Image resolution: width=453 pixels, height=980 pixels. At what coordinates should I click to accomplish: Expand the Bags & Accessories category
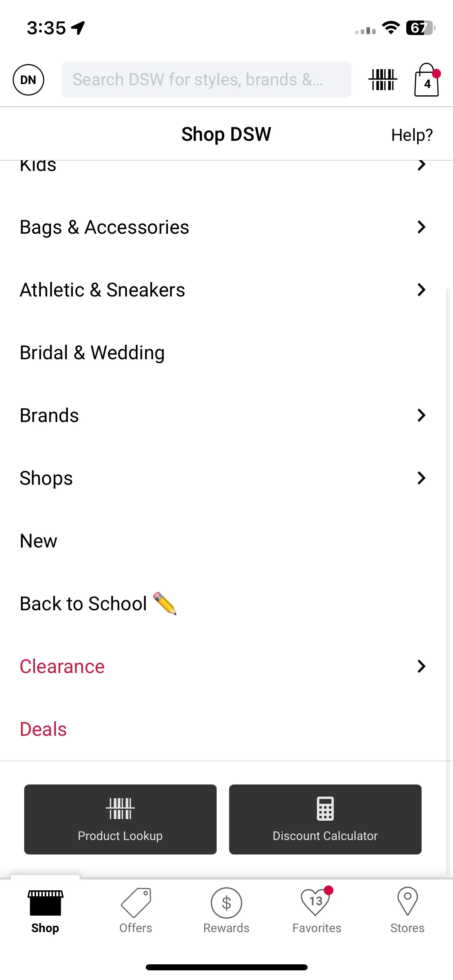(421, 227)
